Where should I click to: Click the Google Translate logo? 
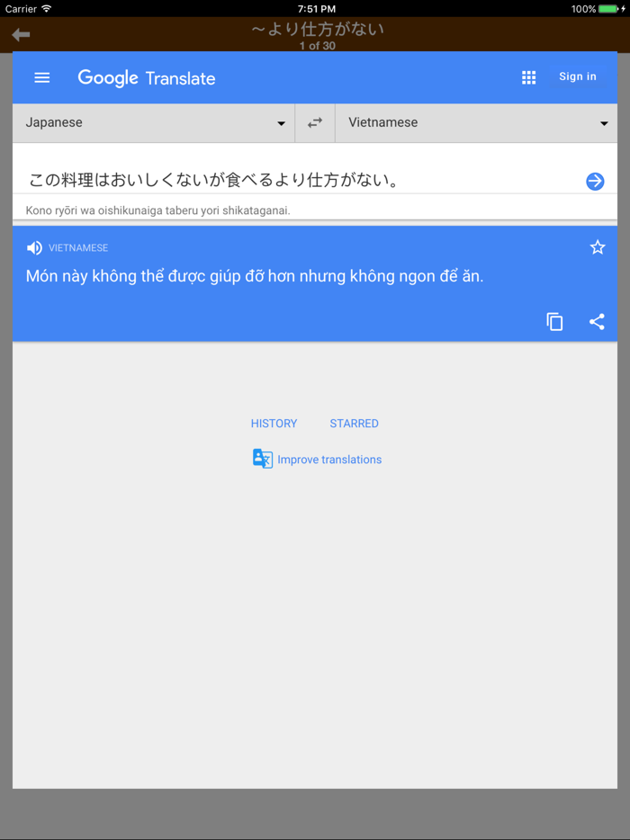147,78
